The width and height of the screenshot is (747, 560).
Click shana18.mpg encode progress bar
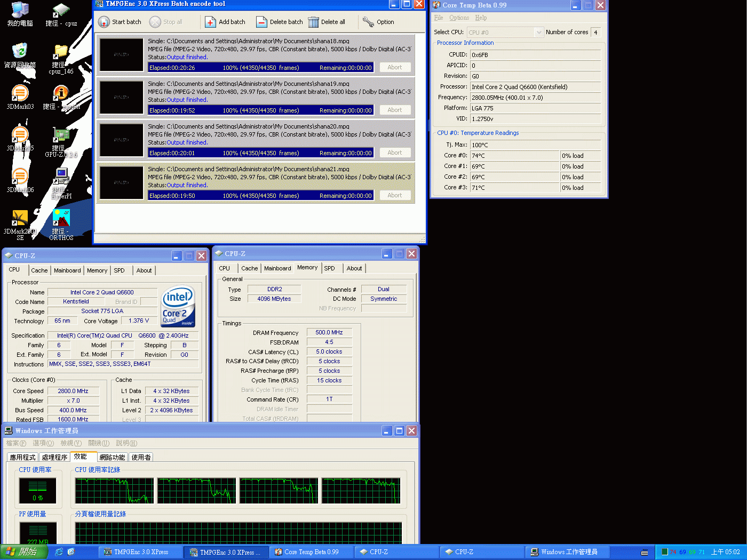tap(260, 68)
